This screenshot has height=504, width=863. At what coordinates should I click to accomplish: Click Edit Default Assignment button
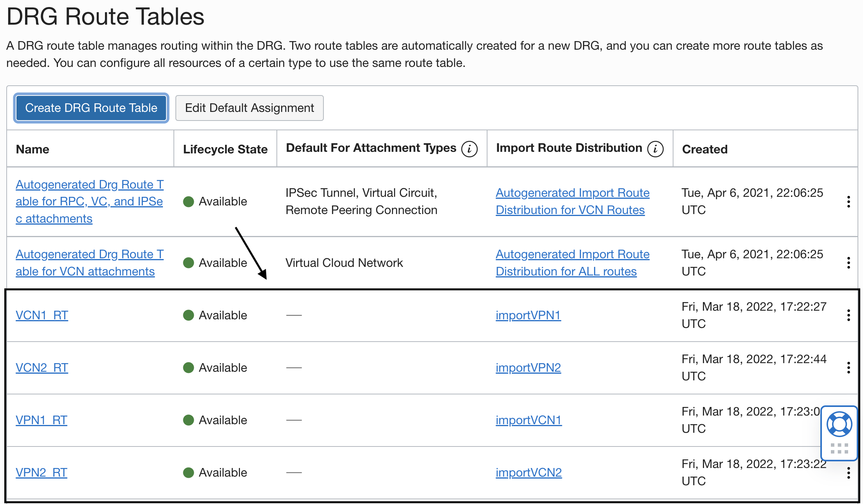[x=249, y=108]
